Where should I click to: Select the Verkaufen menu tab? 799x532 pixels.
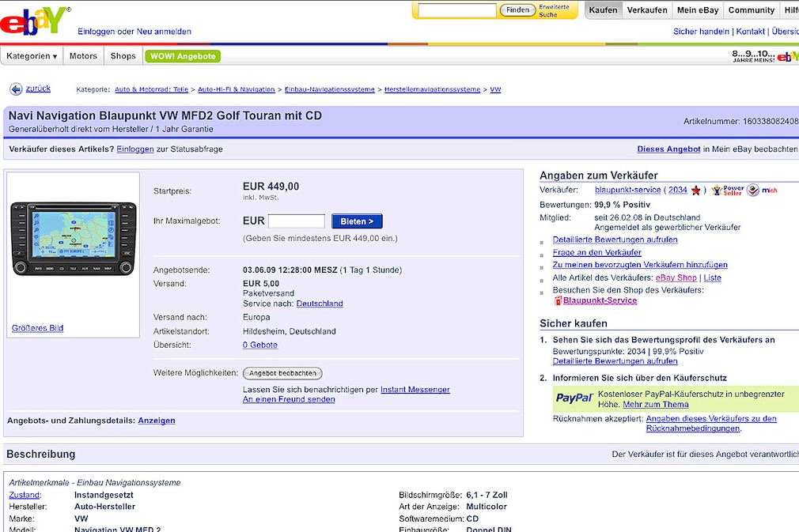pyautogui.click(x=647, y=10)
